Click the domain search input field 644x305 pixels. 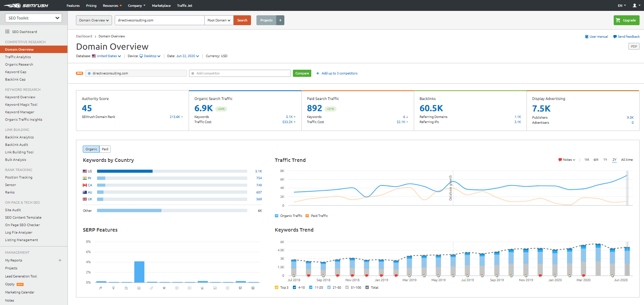pos(160,20)
